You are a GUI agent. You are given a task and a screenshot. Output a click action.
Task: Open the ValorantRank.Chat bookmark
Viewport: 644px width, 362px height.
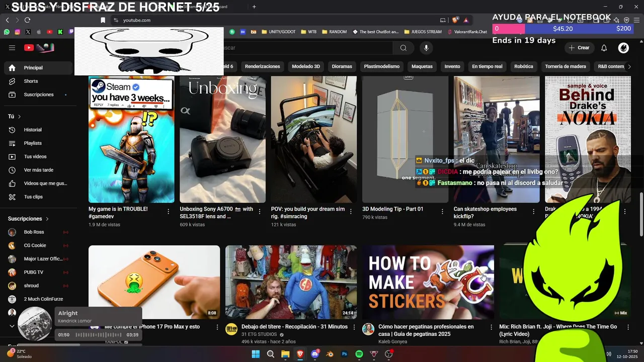click(x=467, y=32)
